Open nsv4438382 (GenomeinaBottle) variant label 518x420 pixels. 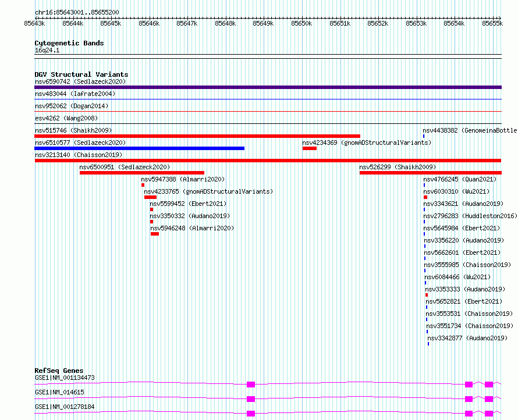click(x=470, y=130)
